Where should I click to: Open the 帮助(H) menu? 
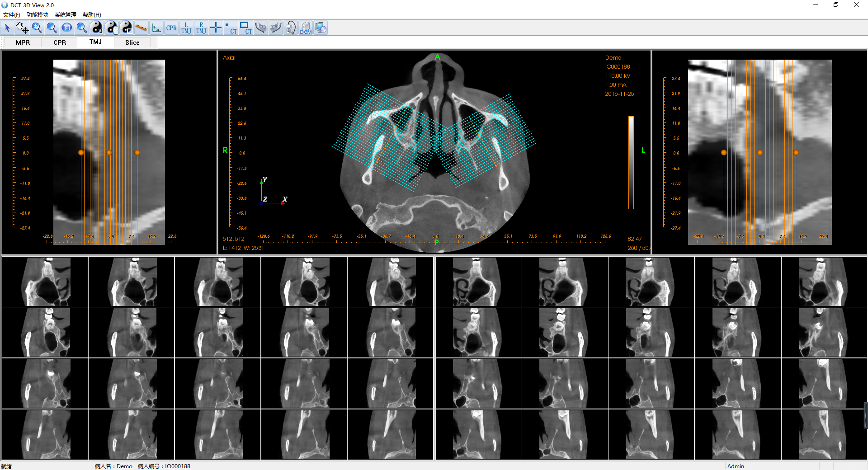(x=92, y=15)
